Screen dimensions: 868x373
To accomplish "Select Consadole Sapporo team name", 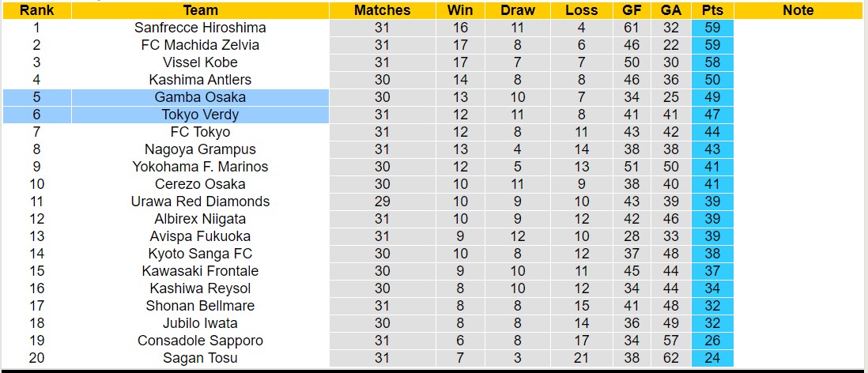I will pos(200,341).
